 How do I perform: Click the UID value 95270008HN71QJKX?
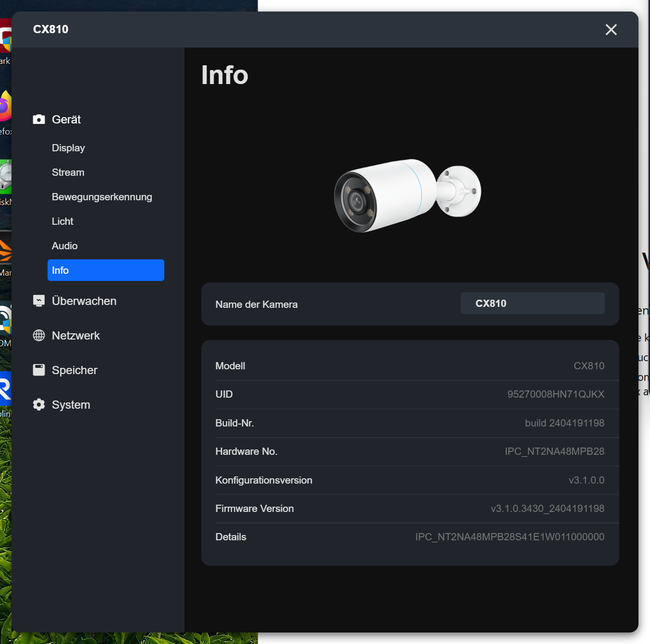coord(555,394)
